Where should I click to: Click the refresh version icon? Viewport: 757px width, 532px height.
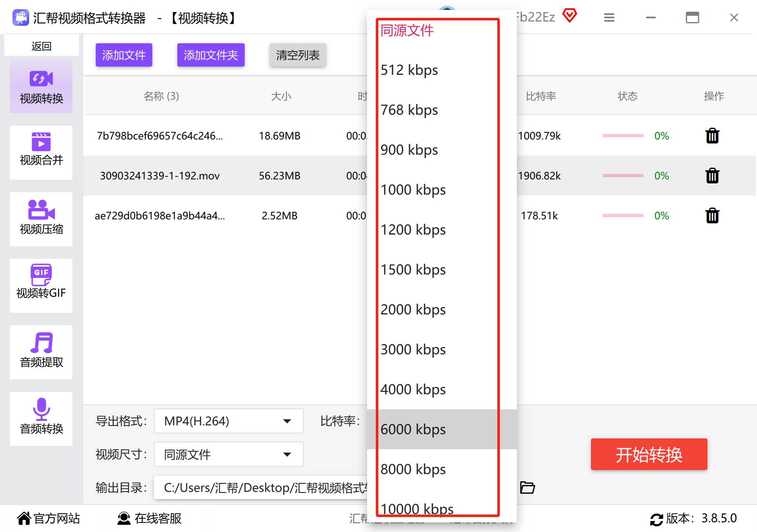(656, 519)
